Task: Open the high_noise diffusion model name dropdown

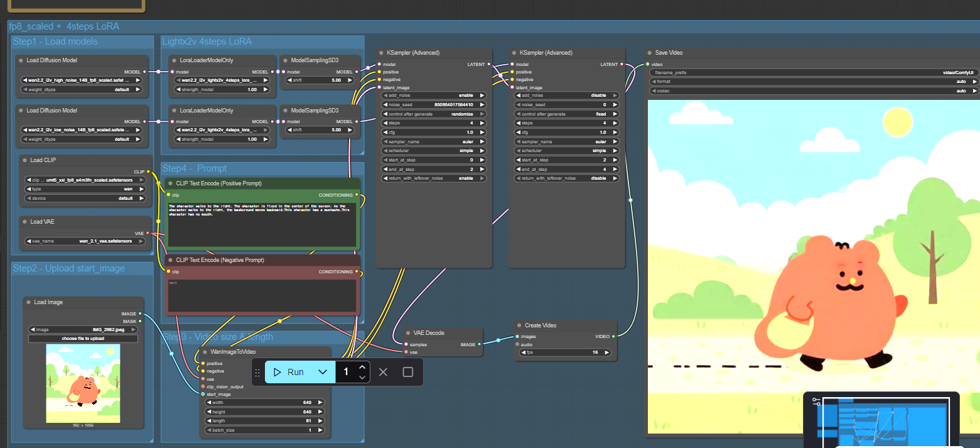Action: click(x=82, y=80)
